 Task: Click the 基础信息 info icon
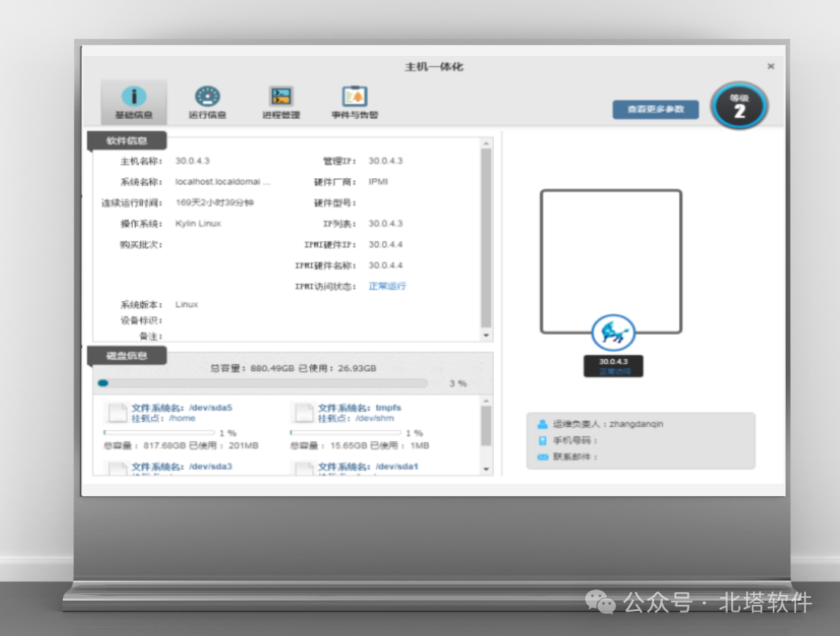pos(134,97)
